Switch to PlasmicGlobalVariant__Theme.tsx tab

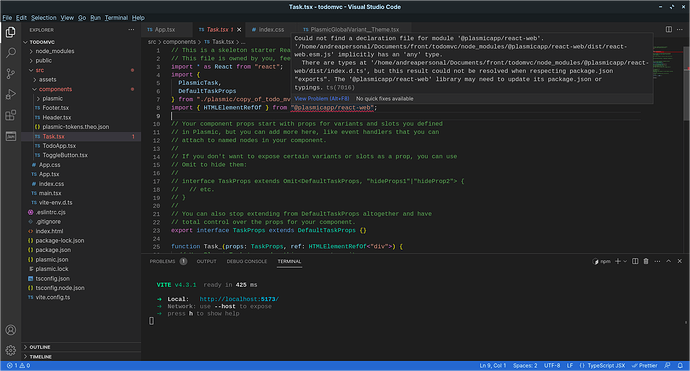(354, 29)
